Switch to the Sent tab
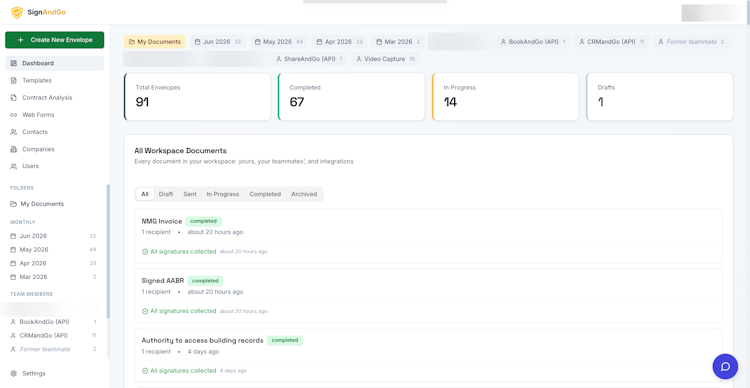This screenshot has height=388, width=750. pyautogui.click(x=190, y=194)
